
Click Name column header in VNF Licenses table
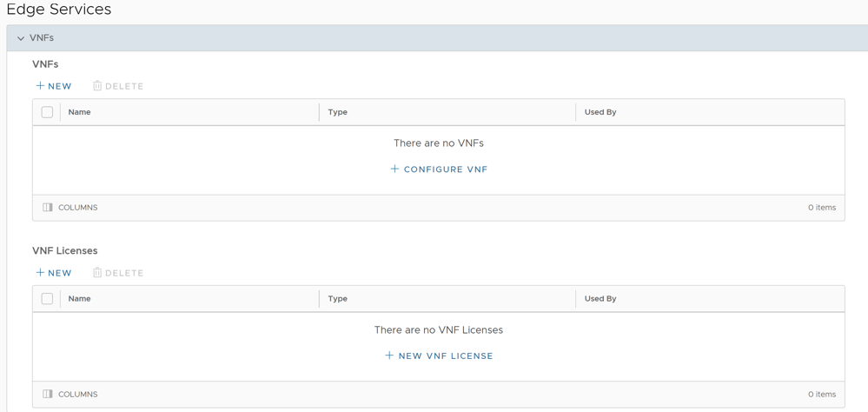tap(80, 299)
